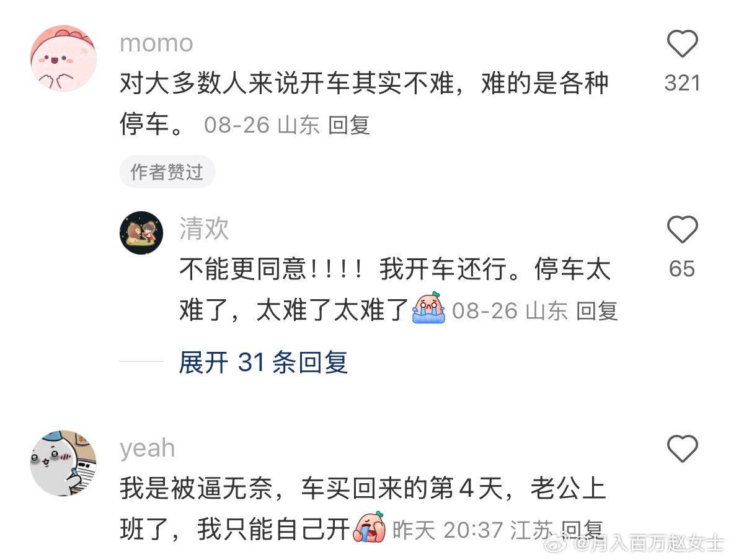Screen dimensions: 731x560
Task: Tap the sobbing emoji in yeah's comment
Action: coord(370,527)
